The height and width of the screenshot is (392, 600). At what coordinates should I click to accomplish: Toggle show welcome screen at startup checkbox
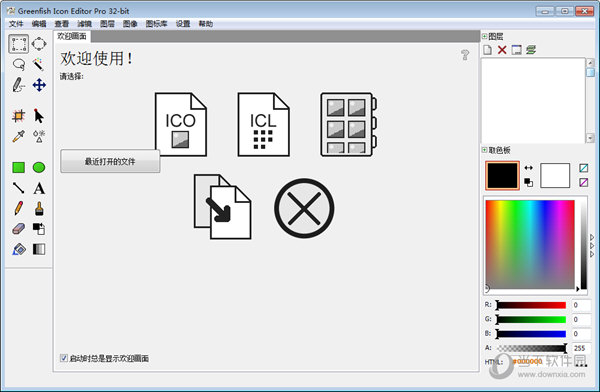point(64,358)
